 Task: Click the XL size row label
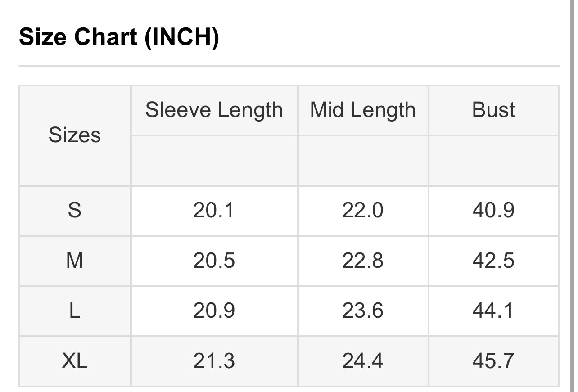pos(75,361)
